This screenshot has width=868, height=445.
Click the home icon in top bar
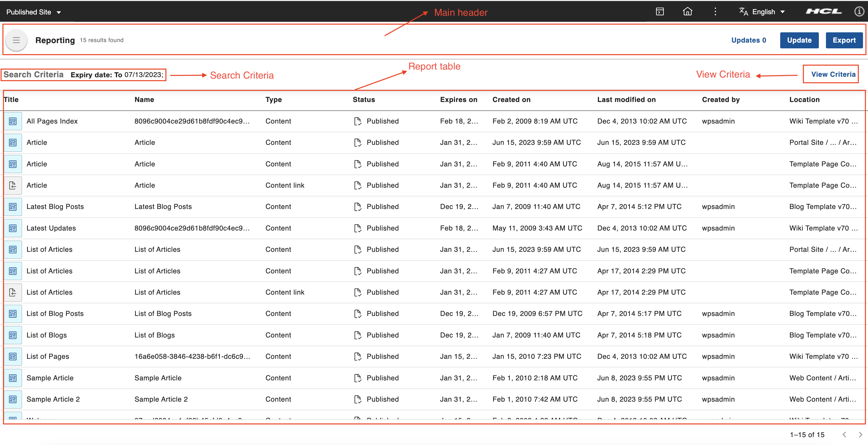coord(687,12)
